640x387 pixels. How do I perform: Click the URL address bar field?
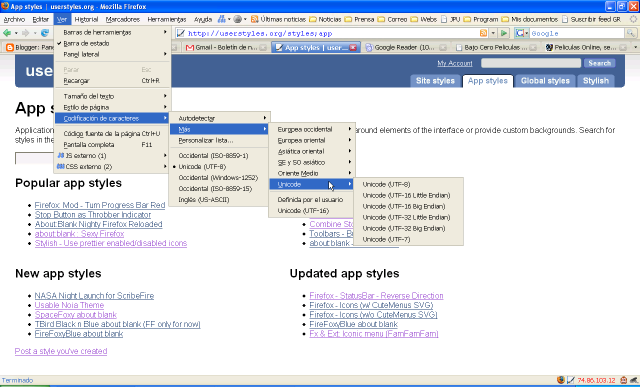coord(333,33)
